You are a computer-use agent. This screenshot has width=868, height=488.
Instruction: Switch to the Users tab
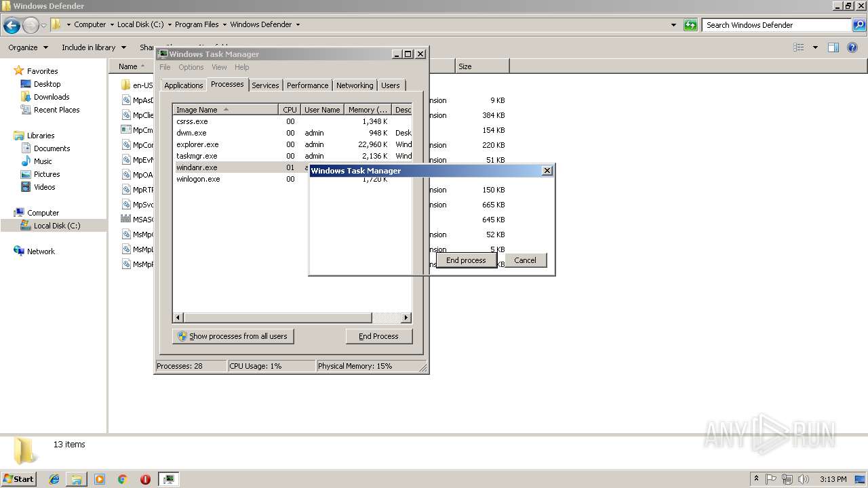point(390,85)
